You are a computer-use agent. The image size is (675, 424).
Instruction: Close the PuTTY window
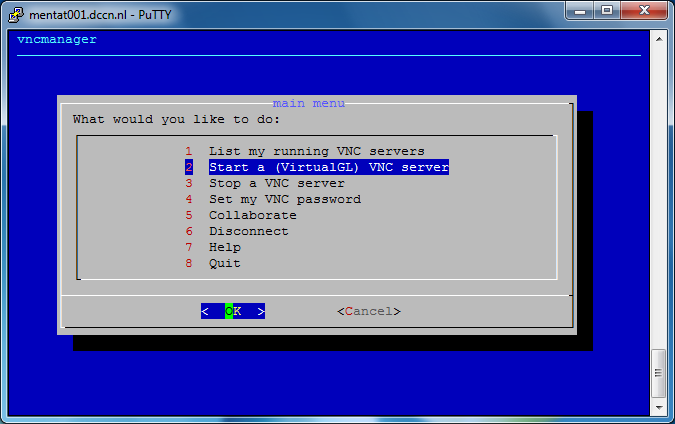[x=643, y=10]
